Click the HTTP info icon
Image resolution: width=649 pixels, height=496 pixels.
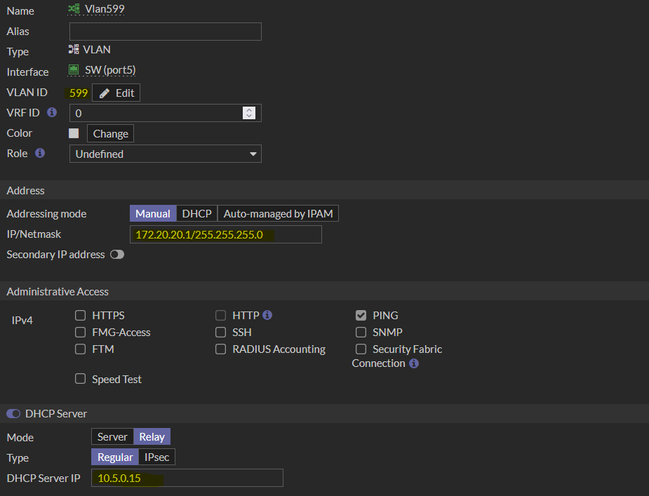click(267, 315)
